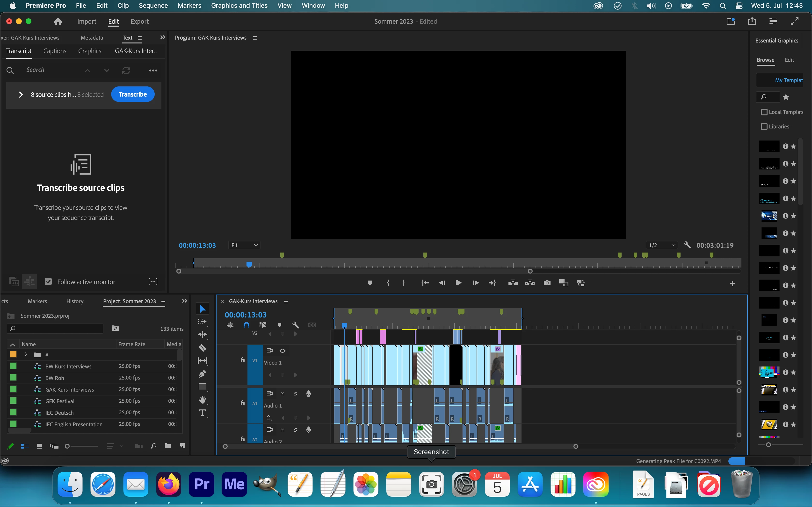Select the Type tool
The image size is (812, 507).
(x=202, y=413)
